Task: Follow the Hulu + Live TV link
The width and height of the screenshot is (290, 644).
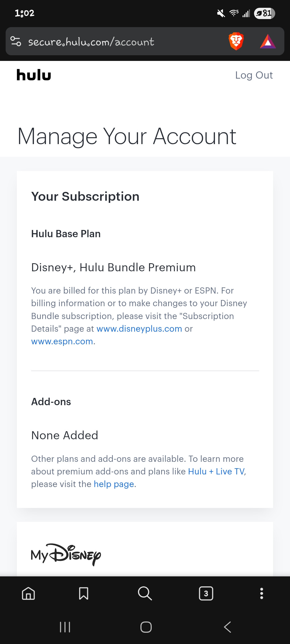Action: click(216, 471)
